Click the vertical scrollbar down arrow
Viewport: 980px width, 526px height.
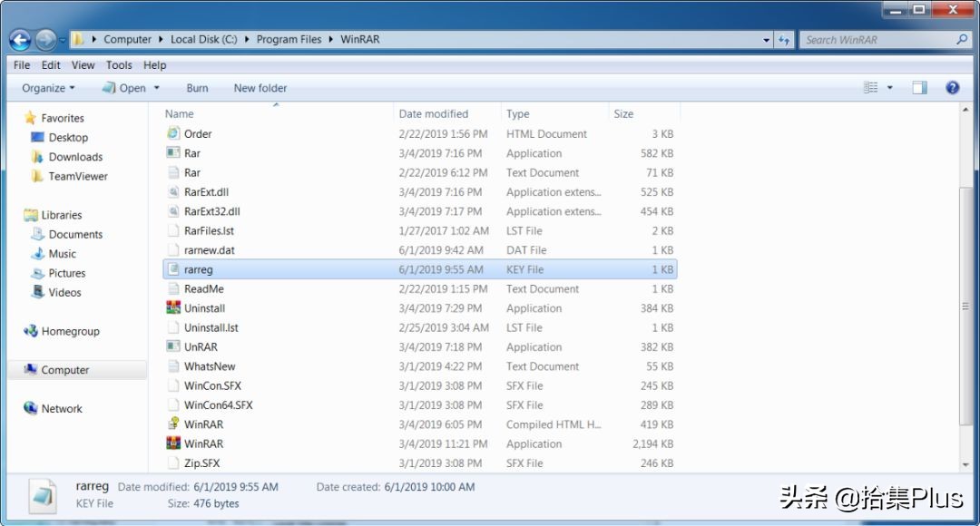965,464
